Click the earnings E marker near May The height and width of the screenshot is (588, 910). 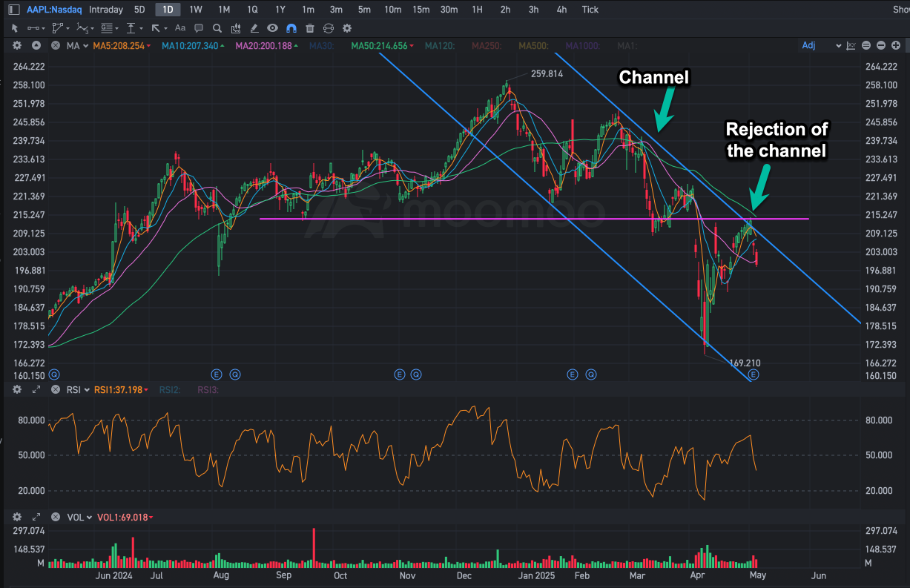(x=753, y=375)
